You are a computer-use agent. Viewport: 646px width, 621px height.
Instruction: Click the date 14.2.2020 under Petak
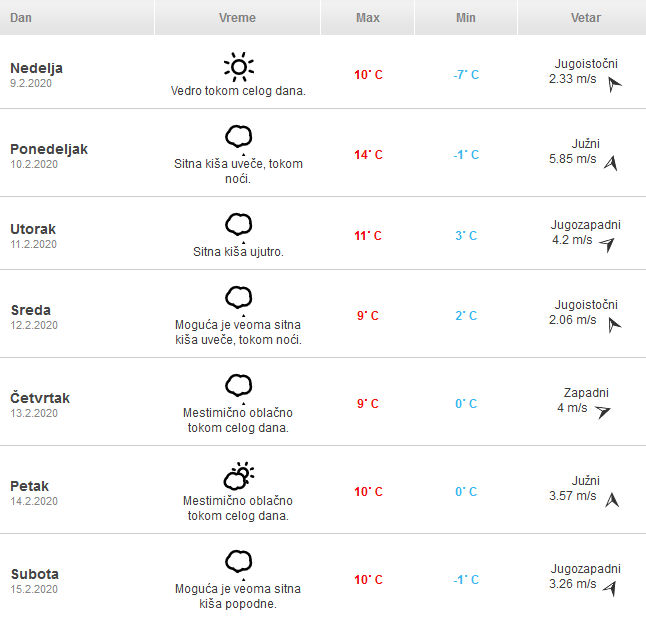(x=34, y=501)
